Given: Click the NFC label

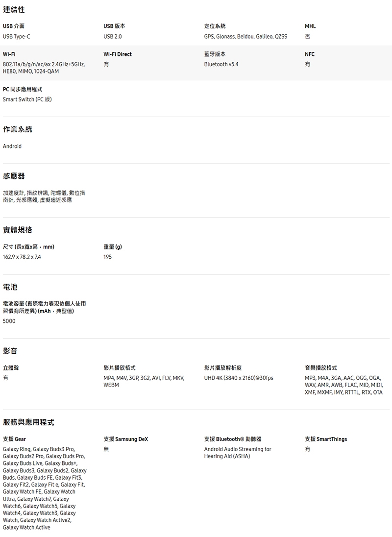Looking at the screenshot, I should (310, 54).
